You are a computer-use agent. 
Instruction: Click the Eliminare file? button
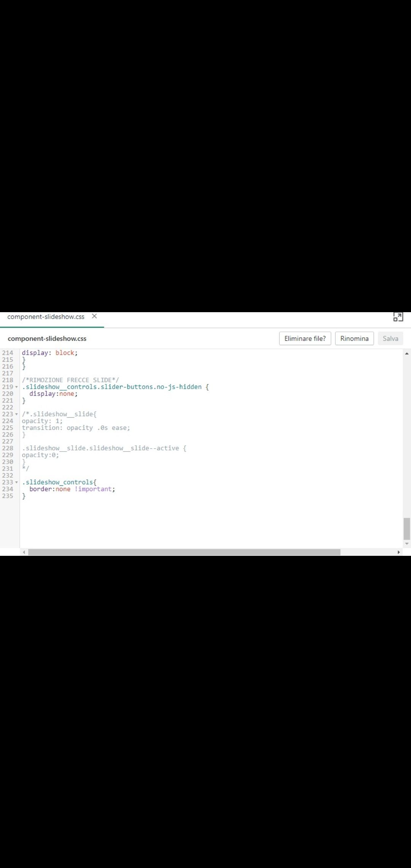point(305,338)
